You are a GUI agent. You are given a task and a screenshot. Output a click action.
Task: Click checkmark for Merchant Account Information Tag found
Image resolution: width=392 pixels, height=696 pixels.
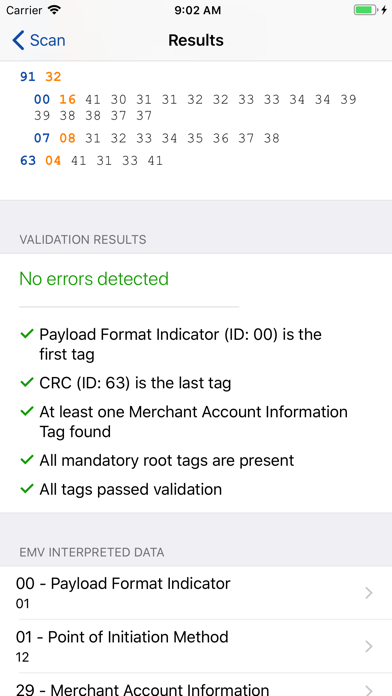pyautogui.click(x=27, y=411)
